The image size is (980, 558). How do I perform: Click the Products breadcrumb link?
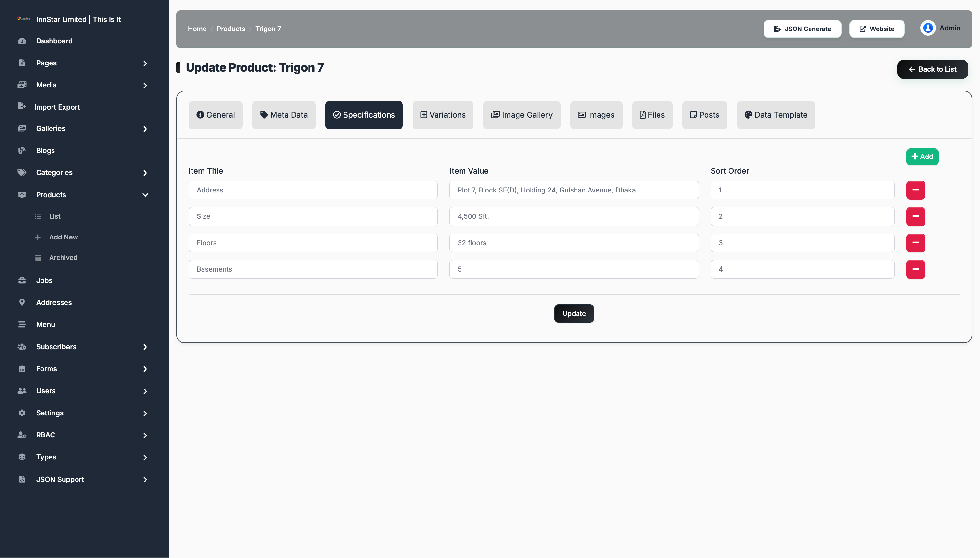(x=231, y=29)
